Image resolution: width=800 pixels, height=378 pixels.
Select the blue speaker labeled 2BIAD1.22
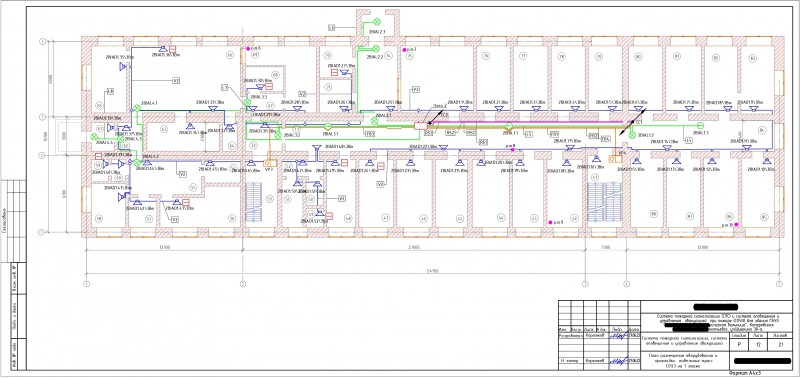coord(443,147)
